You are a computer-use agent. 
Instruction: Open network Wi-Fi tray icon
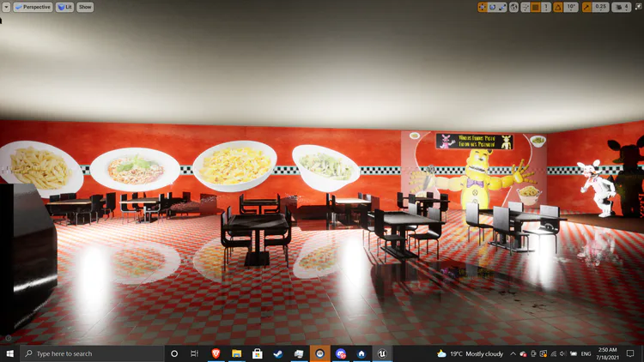pyautogui.click(x=554, y=353)
